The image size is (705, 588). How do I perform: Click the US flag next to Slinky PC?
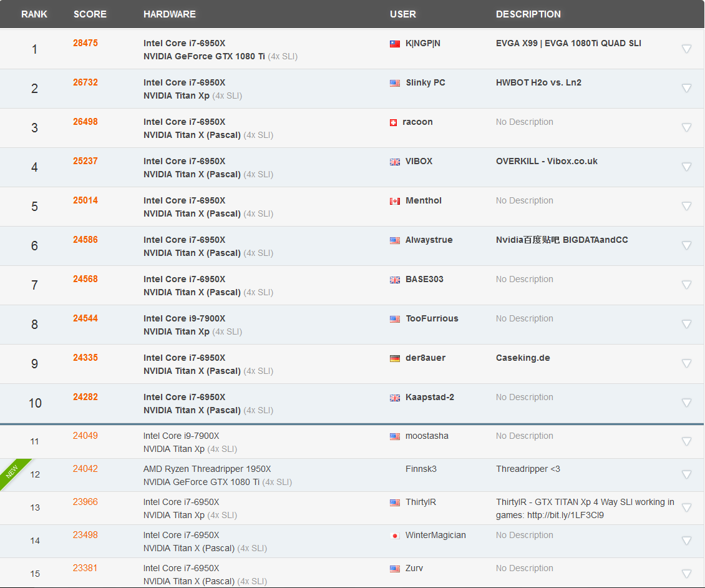coord(395,83)
